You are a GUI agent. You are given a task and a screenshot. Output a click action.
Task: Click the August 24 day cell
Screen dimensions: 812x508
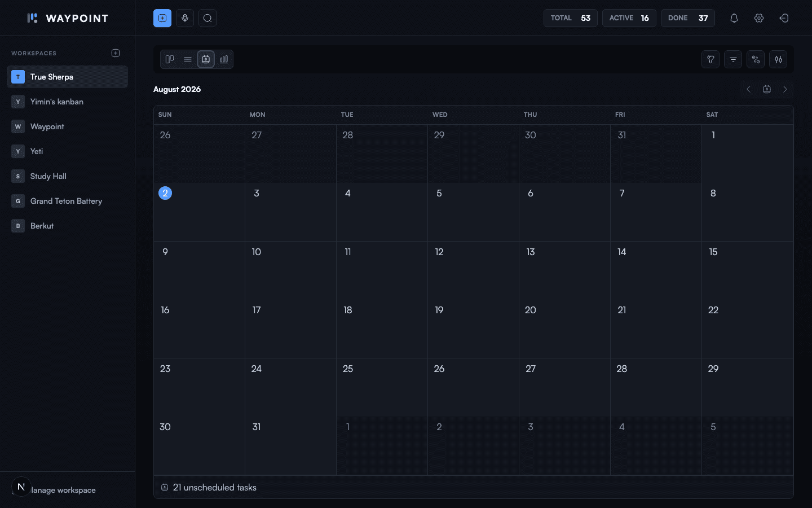(290, 387)
